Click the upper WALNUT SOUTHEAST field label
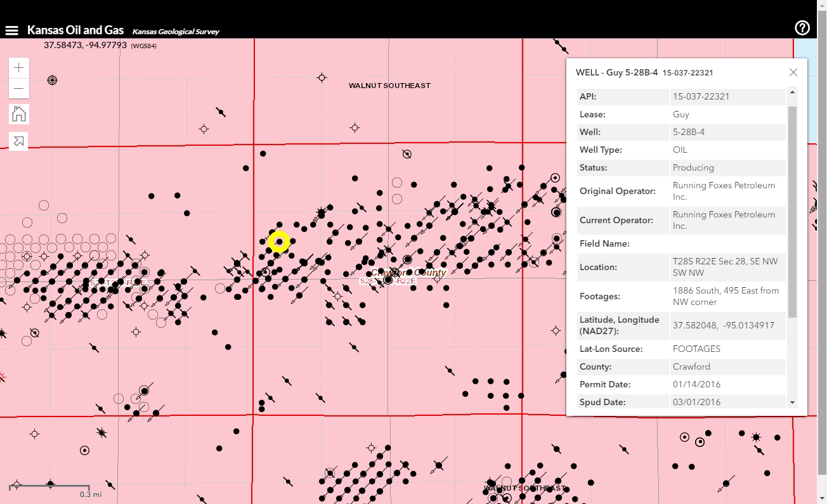The height and width of the screenshot is (504, 827). [389, 86]
